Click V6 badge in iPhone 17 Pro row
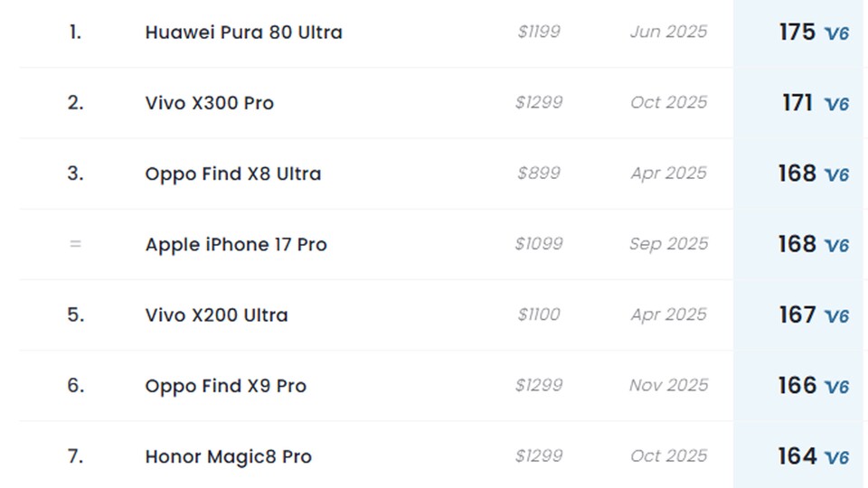This screenshot has height=488, width=868. tap(836, 246)
